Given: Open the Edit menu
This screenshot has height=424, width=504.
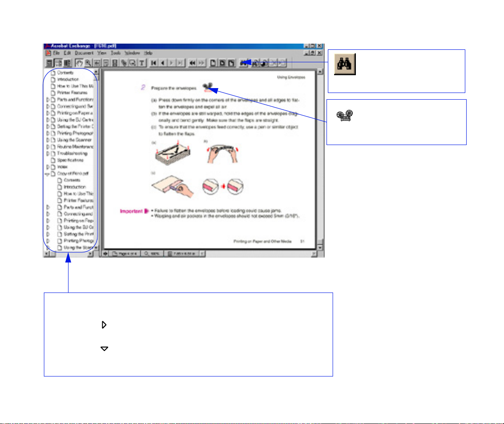Looking at the screenshot, I should [67, 53].
